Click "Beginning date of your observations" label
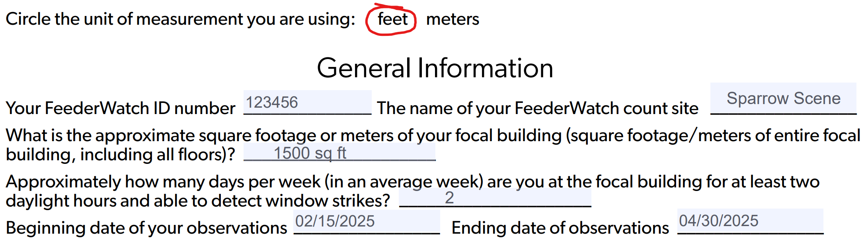This screenshot has width=868, height=252. [x=146, y=228]
